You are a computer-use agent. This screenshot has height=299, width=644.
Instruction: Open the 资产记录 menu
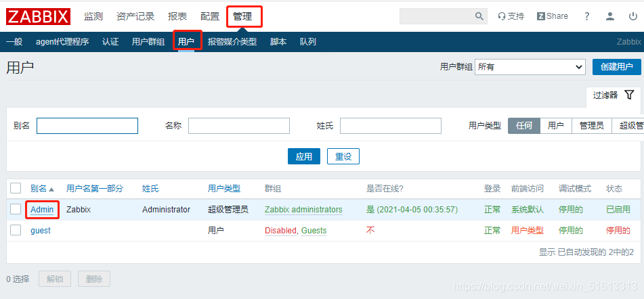point(135,16)
